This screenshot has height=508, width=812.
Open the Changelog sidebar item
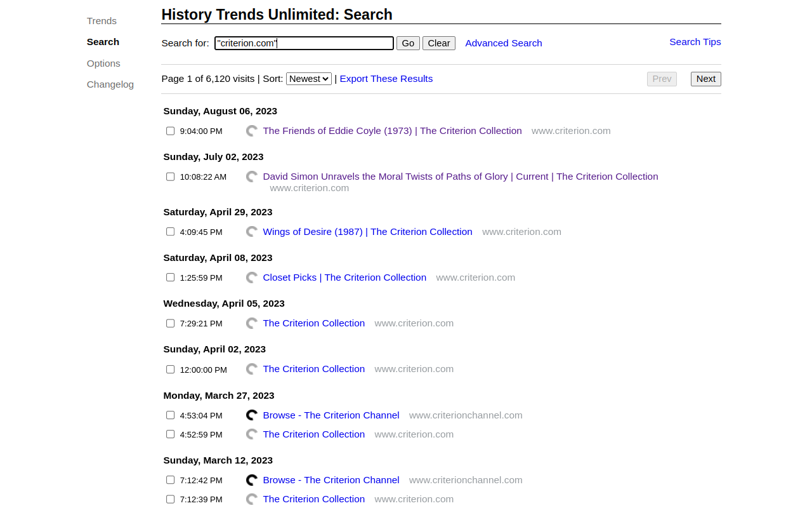point(110,84)
